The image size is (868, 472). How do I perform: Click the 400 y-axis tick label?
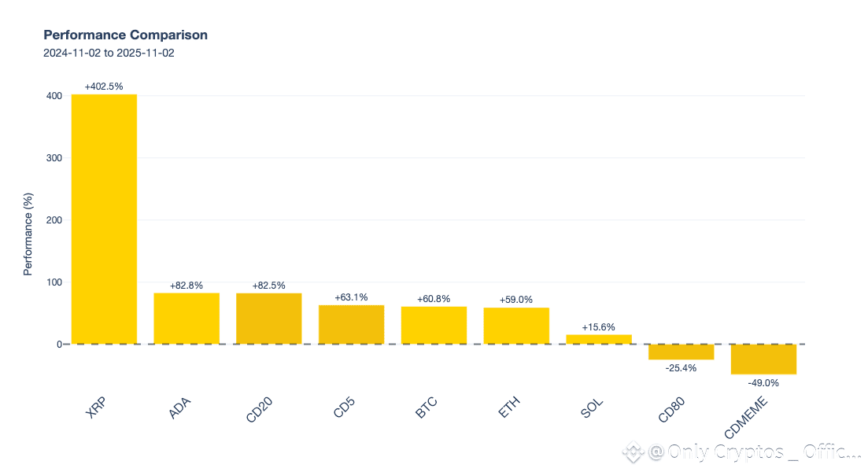coord(54,96)
